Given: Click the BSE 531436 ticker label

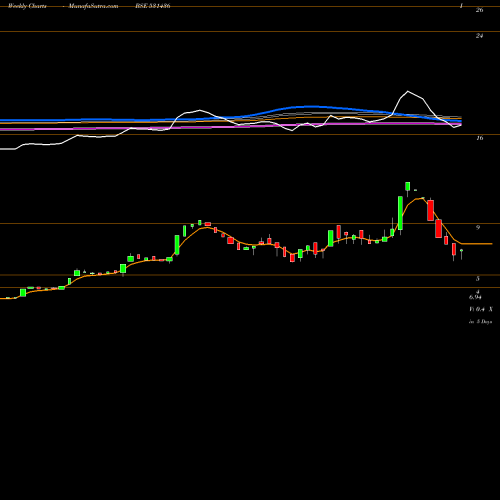Looking at the screenshot, I should click(x=153, y=6).
